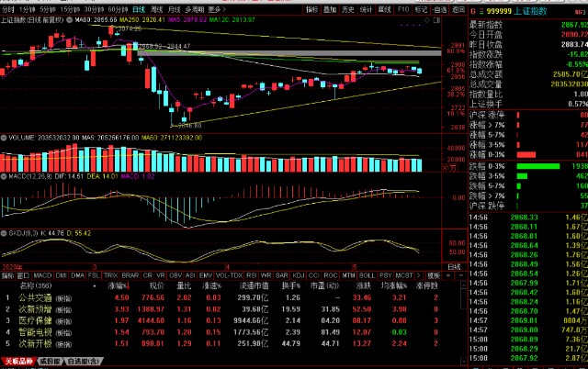Open the 模板 template button
This screenshot has width=588, height=369.
click(x=434, y=275)
